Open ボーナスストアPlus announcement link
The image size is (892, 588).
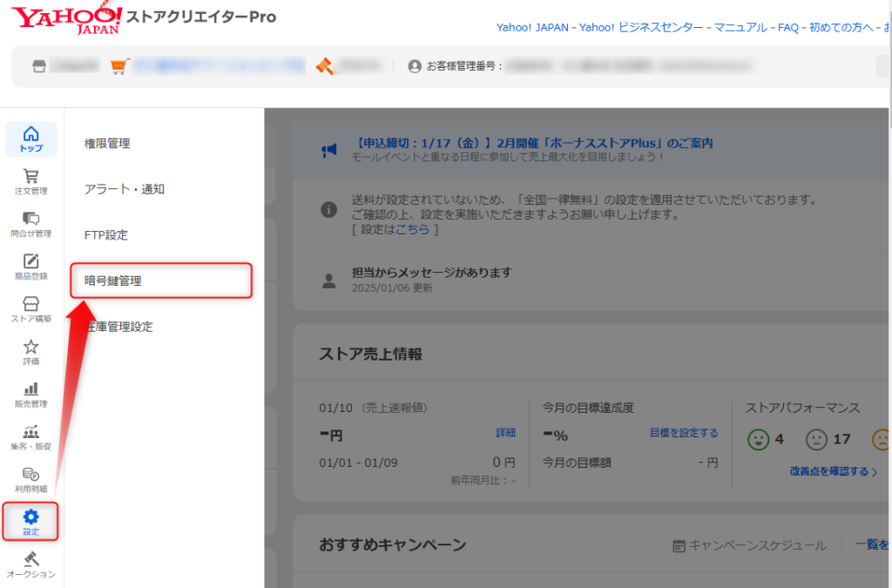532,143
